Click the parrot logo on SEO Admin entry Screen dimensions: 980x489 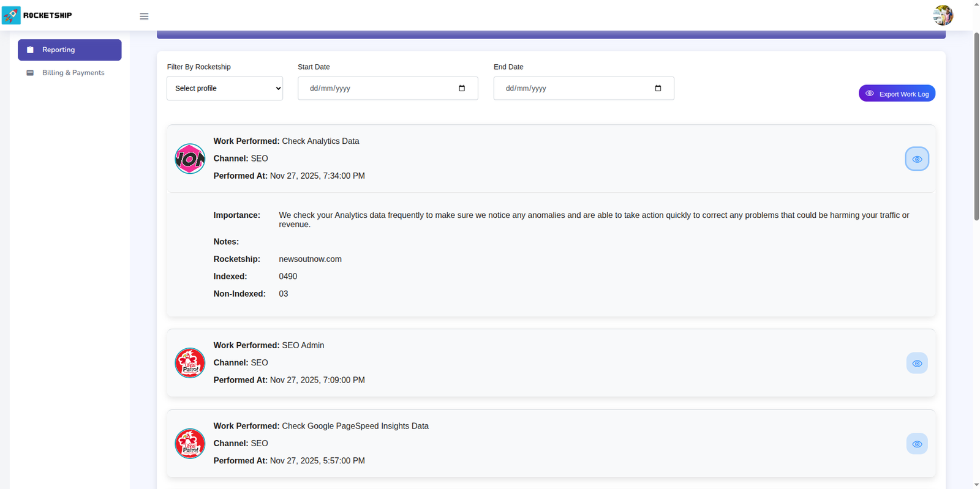click(190, 363)
